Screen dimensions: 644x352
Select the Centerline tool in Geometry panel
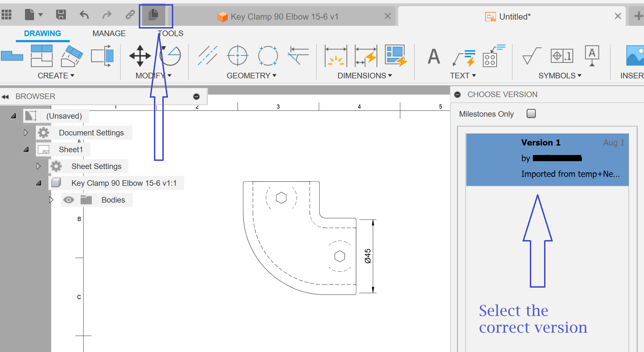[207, 56]
